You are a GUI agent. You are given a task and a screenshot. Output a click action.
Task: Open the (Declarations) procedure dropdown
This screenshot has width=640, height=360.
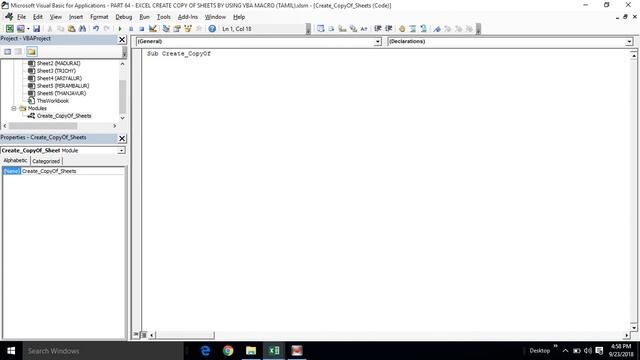click(x=629, y=41)
